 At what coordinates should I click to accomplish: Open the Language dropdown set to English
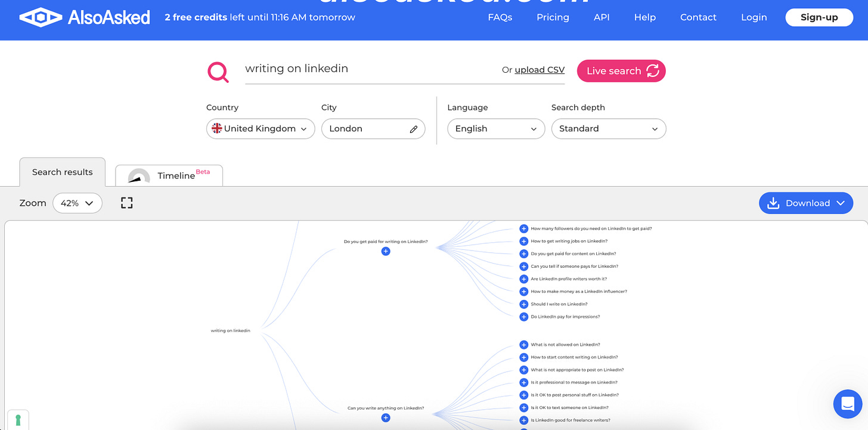click(x=496, y=129)
